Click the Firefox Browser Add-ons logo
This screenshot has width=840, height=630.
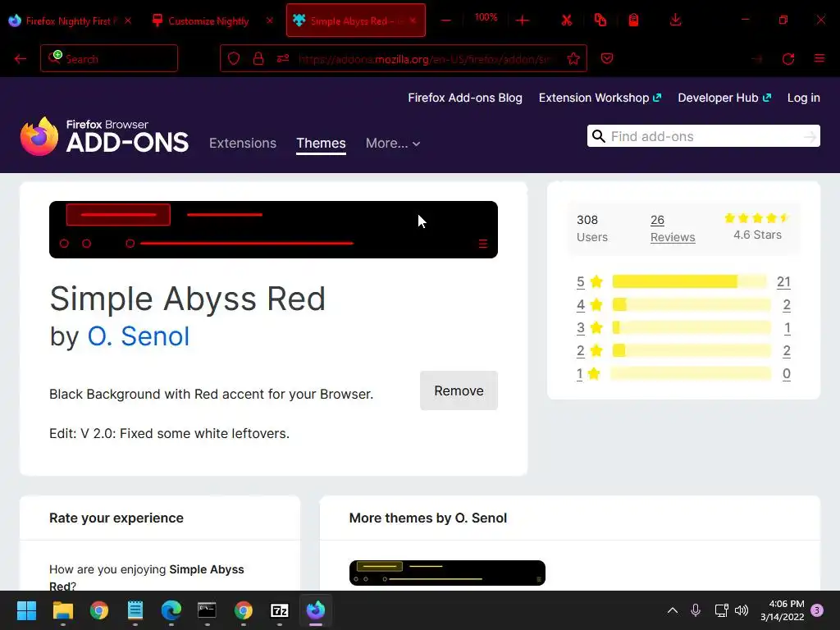[x=104, y=137]
